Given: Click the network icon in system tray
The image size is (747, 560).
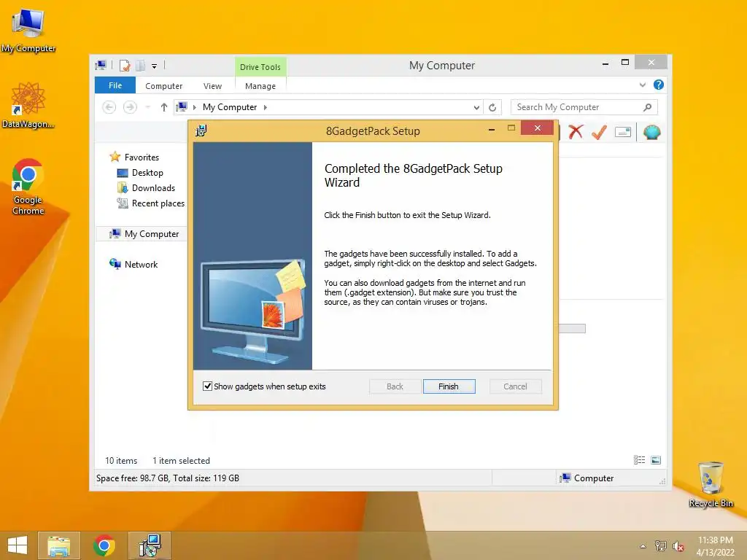Looking at the screenshot, I should (661, 546).
